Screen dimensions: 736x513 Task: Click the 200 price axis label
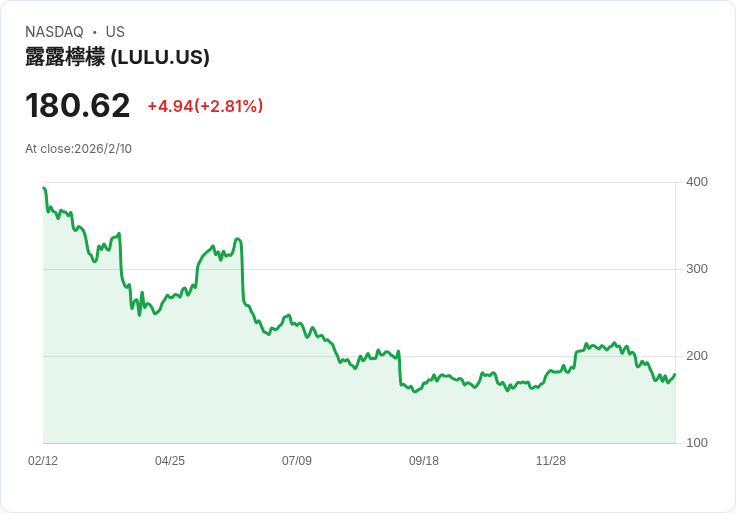click(697, 356)
